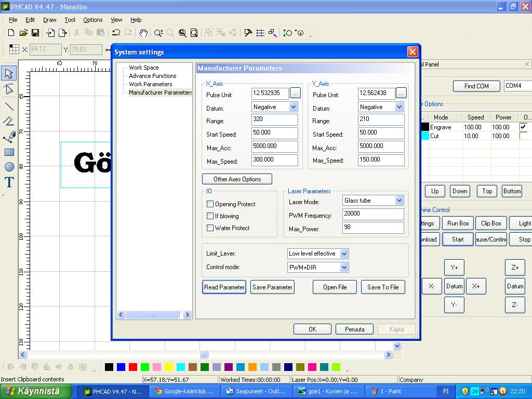Open the Laser Mode dropdown
Viewport: 532px width, 399px height.
click(x=399, y=201)
